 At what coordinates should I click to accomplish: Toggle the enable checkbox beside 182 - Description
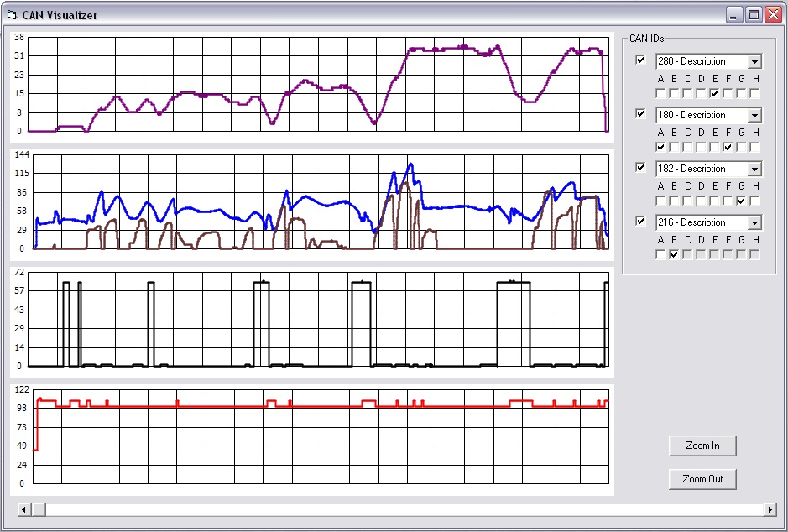point(640,167)
